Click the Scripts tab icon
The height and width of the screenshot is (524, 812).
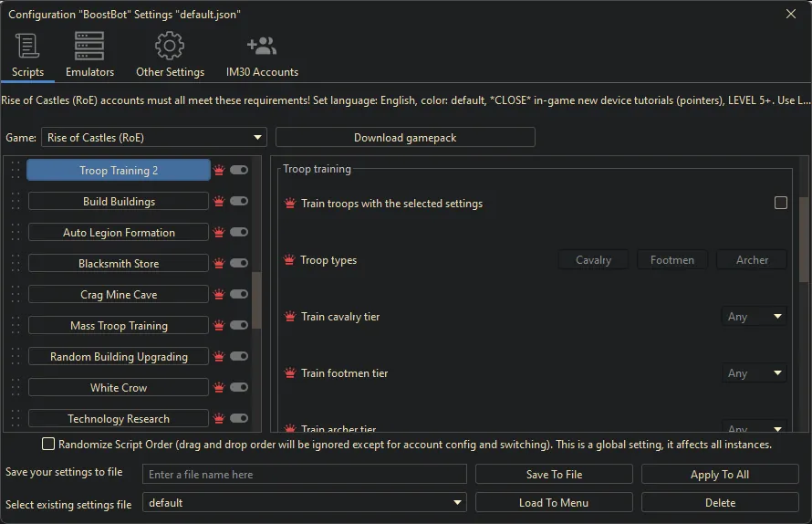[x=27, y=46]
